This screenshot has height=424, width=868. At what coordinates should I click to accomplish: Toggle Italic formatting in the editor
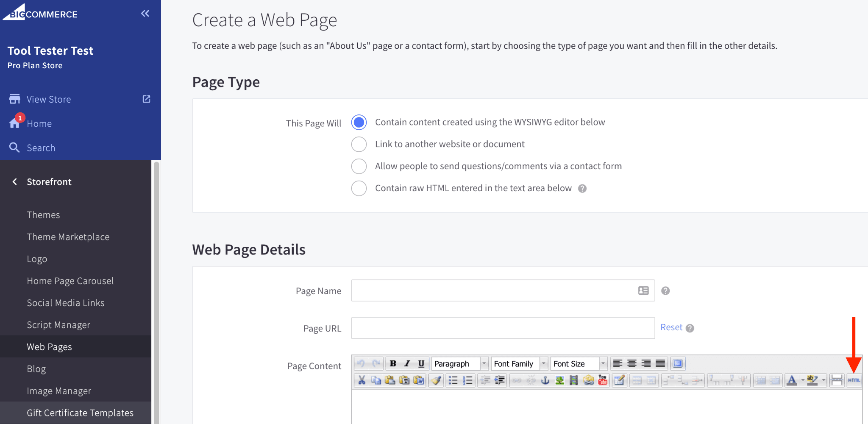pyautogui.click(x=407, y=363)
